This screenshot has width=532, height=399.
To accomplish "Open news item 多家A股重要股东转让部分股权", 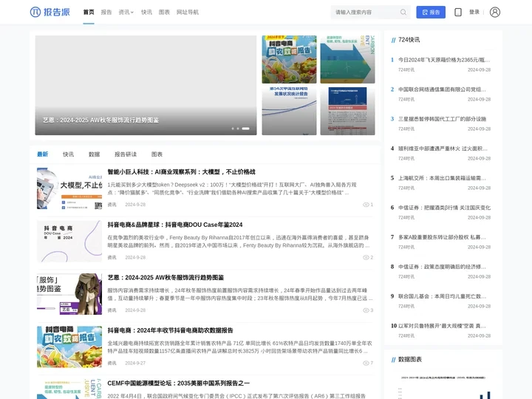I will click(442, 237).
